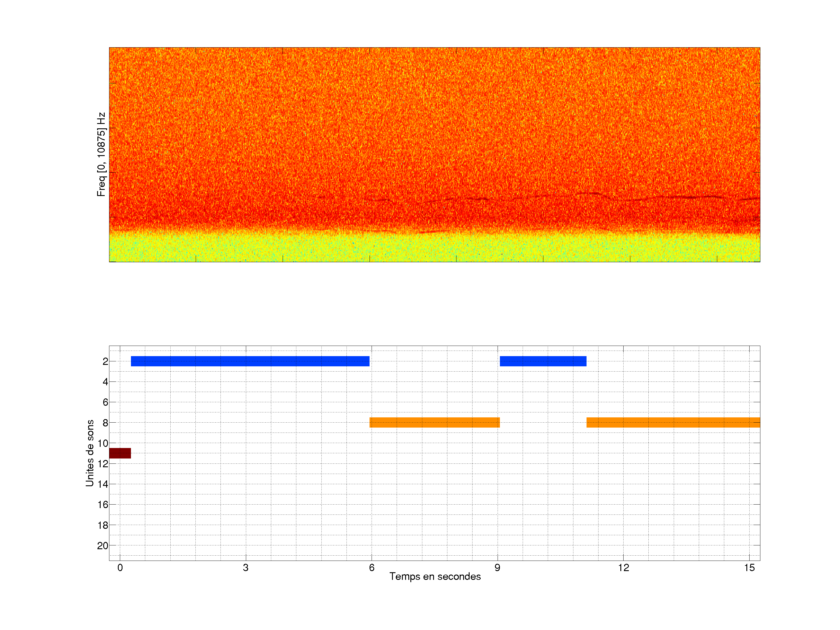Image resolution: width=840 pixels, height=630 pixels.
Task: Click y-axis tick label 20
Action: (103, 546)
